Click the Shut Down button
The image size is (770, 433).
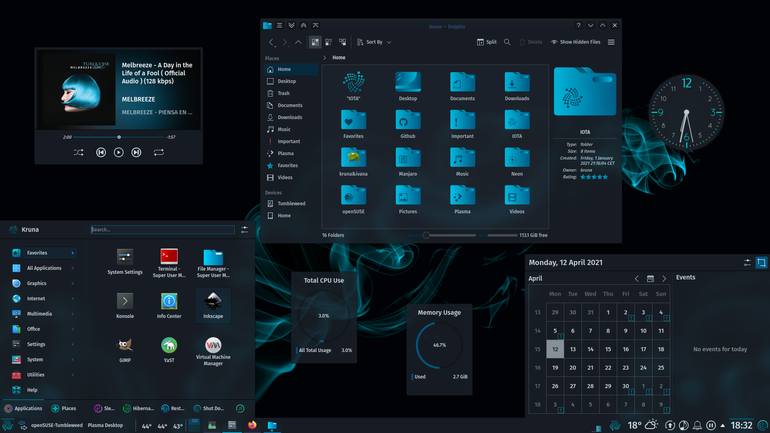[209, 408]
